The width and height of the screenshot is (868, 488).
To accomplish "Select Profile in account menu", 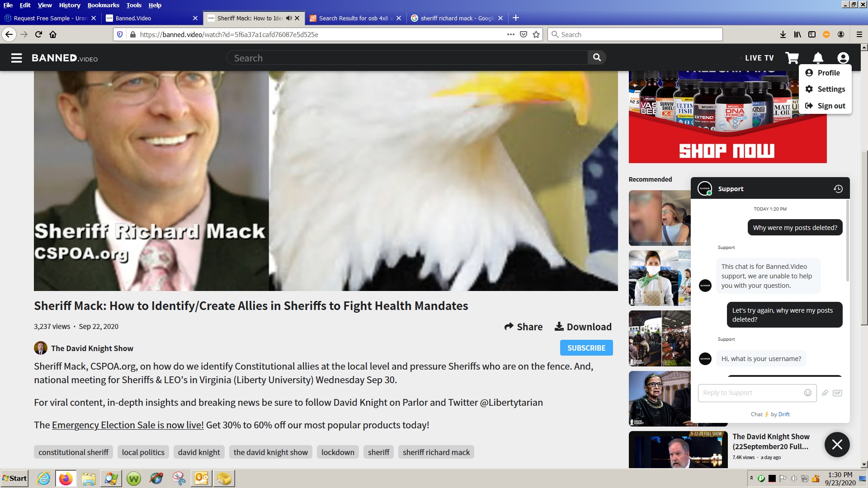I will (x=823, y=73).
